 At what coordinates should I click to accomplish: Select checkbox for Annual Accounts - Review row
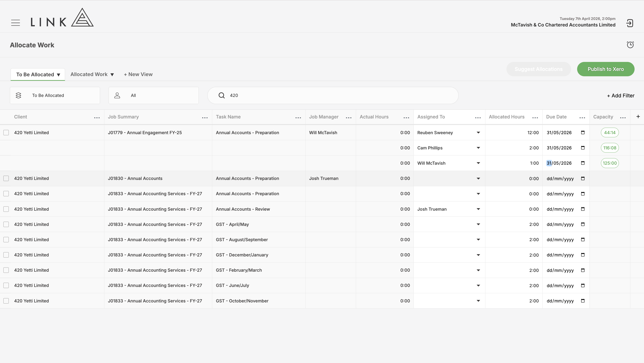pos(6,209)
